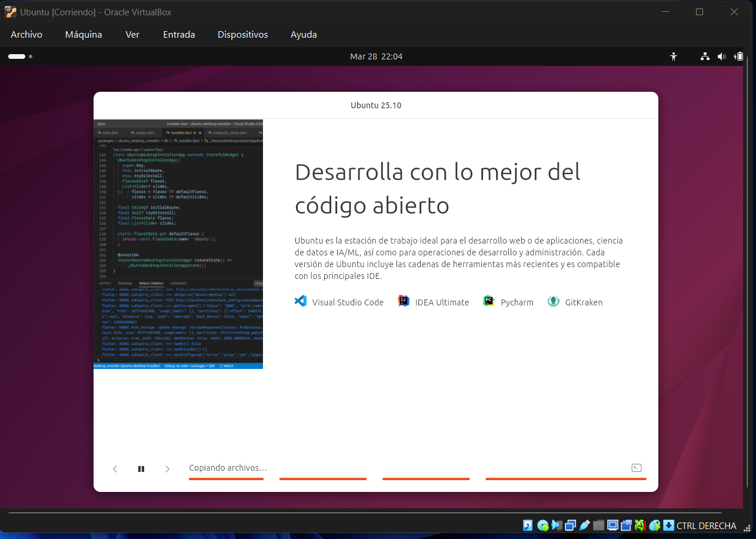Select the PyCharm icon in the slideshow

tap(489, 301)
